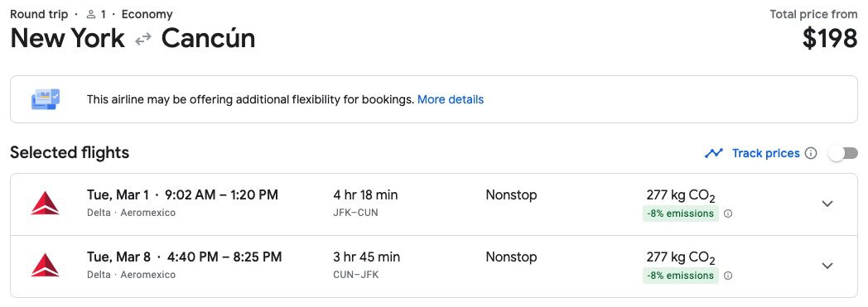
Task: Click the Selected flights heading
Action: [x=70, y=152]
